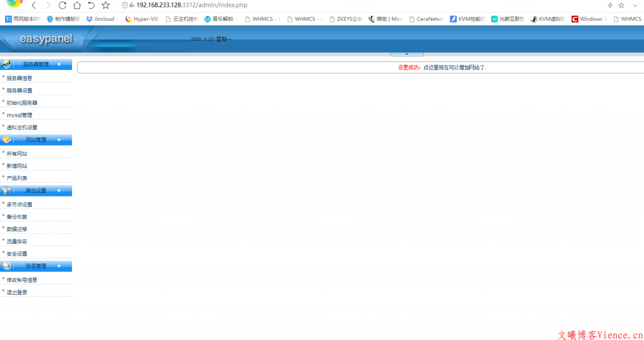
Task: Click the browser back arrow icon
Action: pos(33,5)
